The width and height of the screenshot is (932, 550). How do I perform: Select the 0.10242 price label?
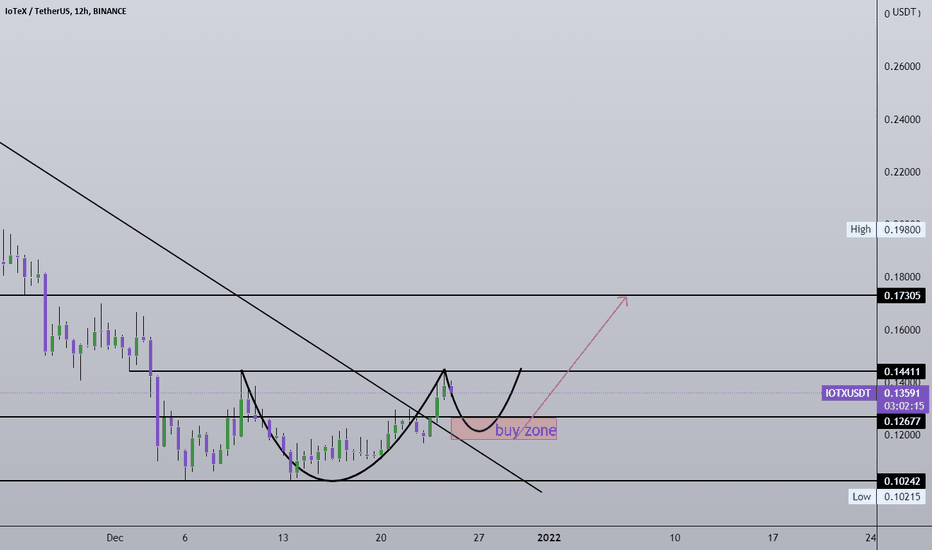click(x=901, y=481)
